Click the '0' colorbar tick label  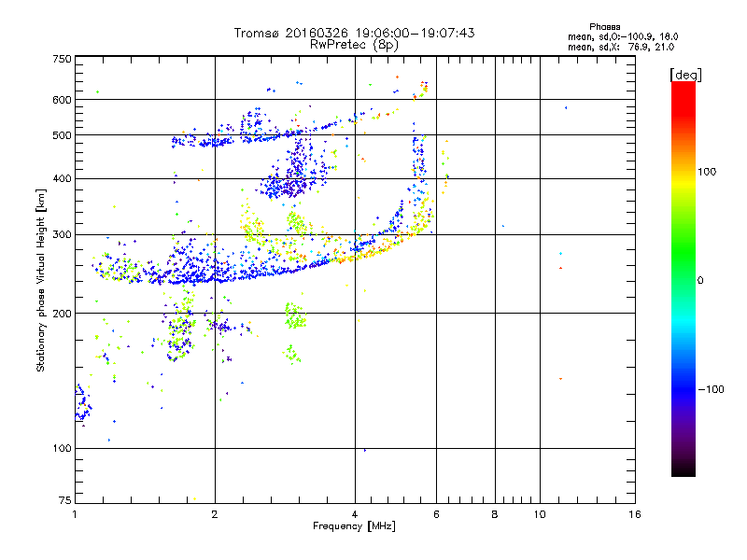(700, 281)
